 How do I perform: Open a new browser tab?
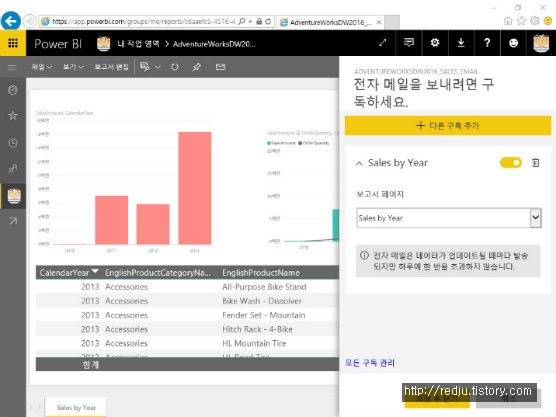[x=392, y=22]
